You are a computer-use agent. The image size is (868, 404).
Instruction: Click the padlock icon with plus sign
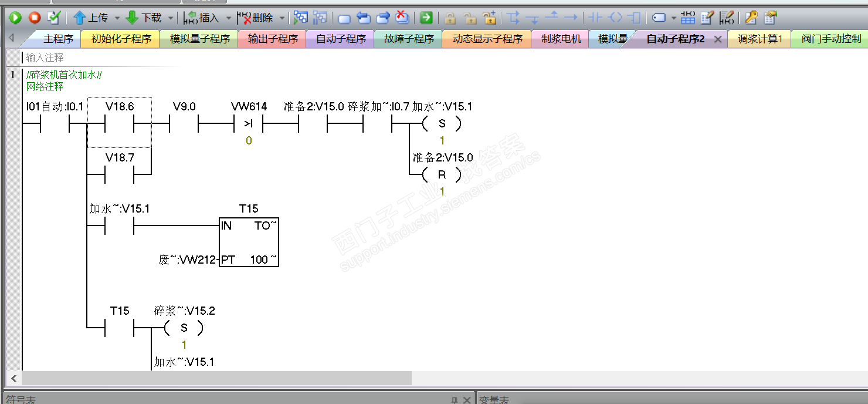489,18
